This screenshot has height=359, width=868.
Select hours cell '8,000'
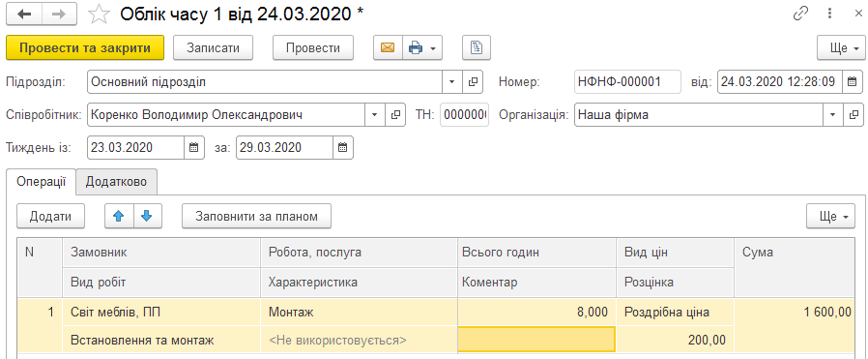(x=536, y=313)
